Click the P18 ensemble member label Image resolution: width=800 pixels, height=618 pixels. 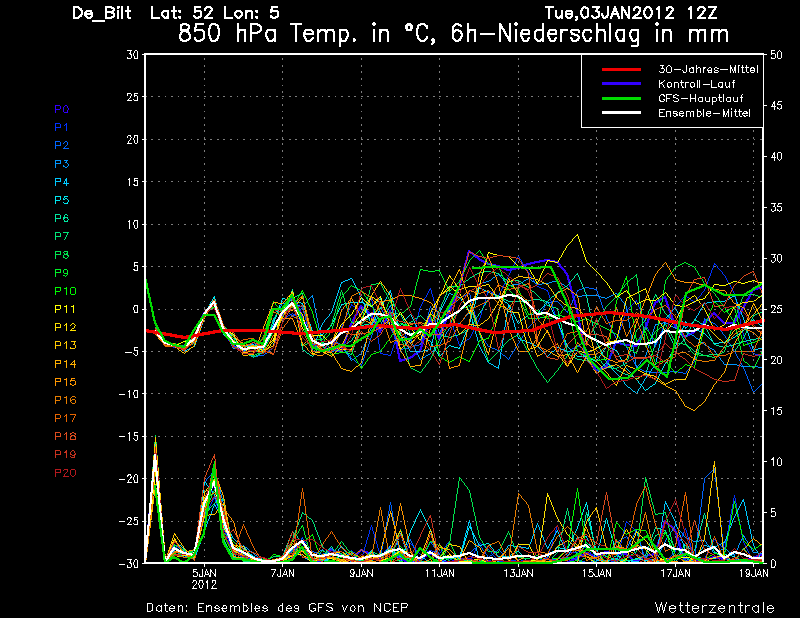pyautogui.click(x=65, y=436)
